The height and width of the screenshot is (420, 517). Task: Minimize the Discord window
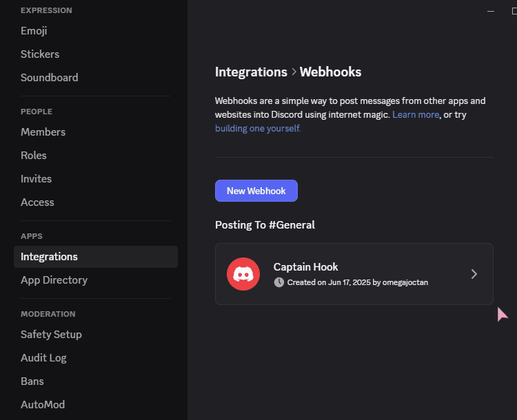[491, 11]
